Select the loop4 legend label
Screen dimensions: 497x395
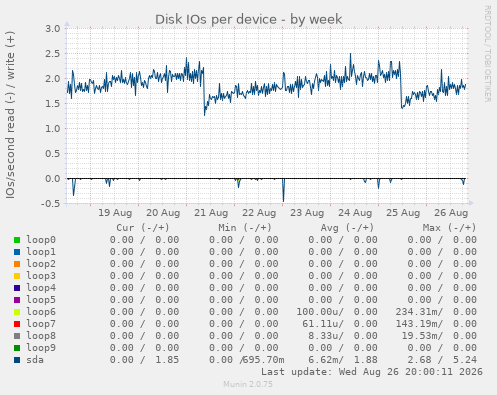41,288
